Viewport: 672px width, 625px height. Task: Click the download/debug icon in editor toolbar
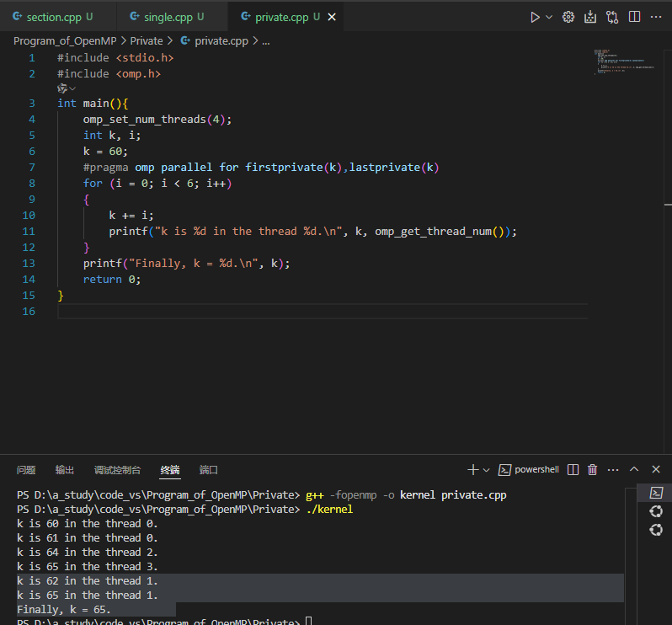[590, 17]
